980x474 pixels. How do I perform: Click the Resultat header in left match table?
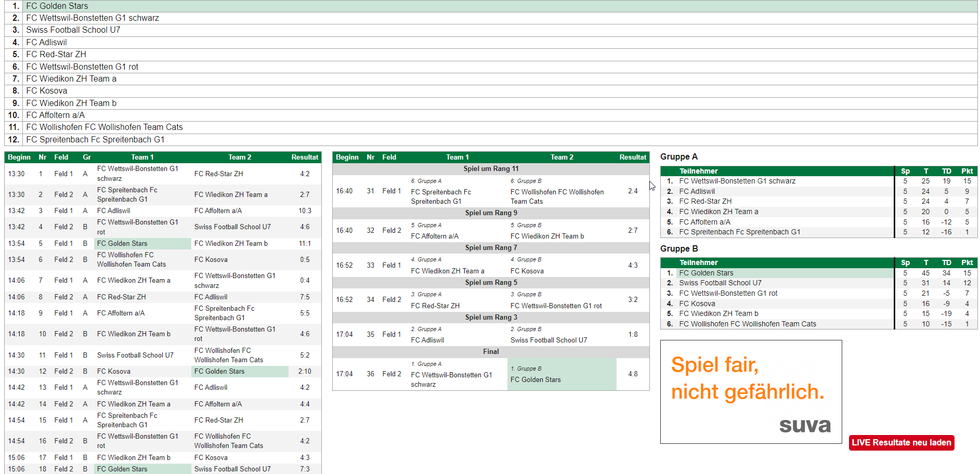(x=305, y=157)
